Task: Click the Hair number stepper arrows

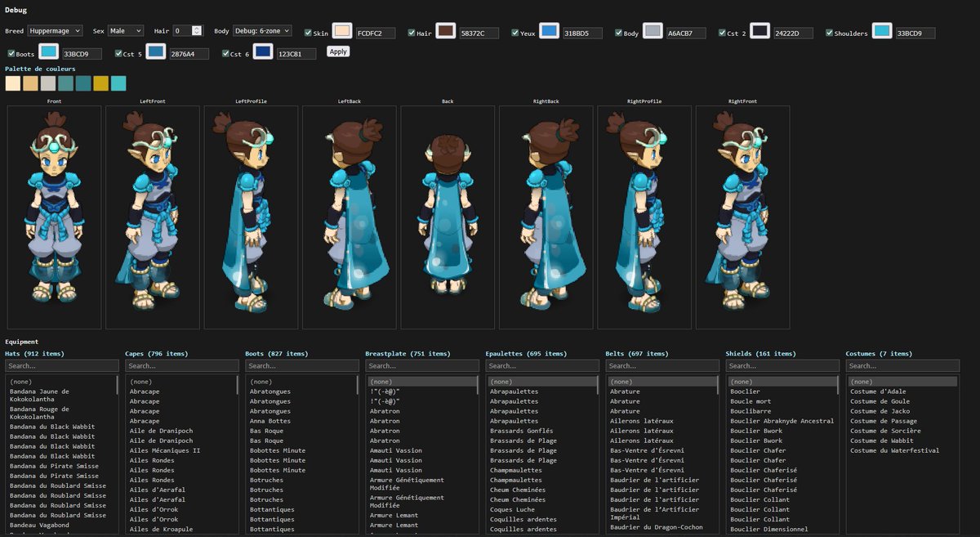Action: [197, 30]
